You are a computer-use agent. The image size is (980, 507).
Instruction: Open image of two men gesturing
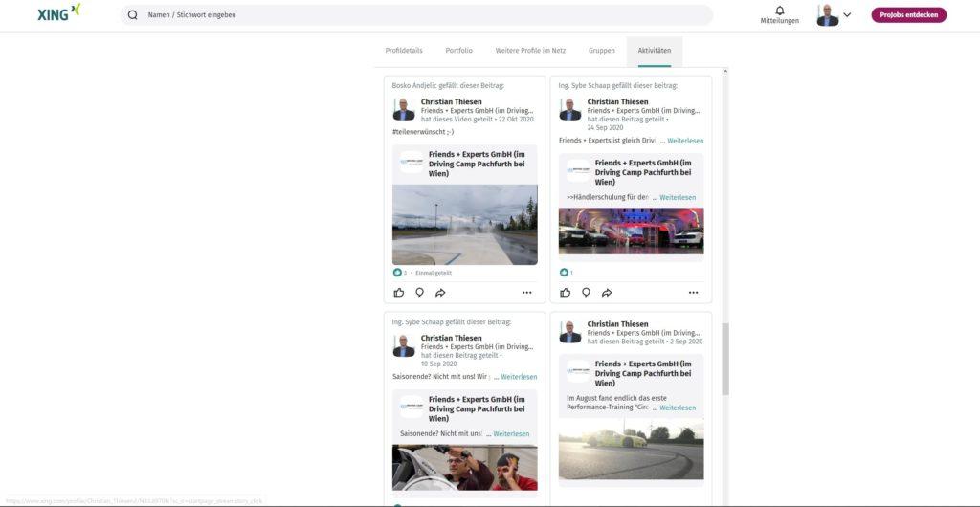point(464,467)
